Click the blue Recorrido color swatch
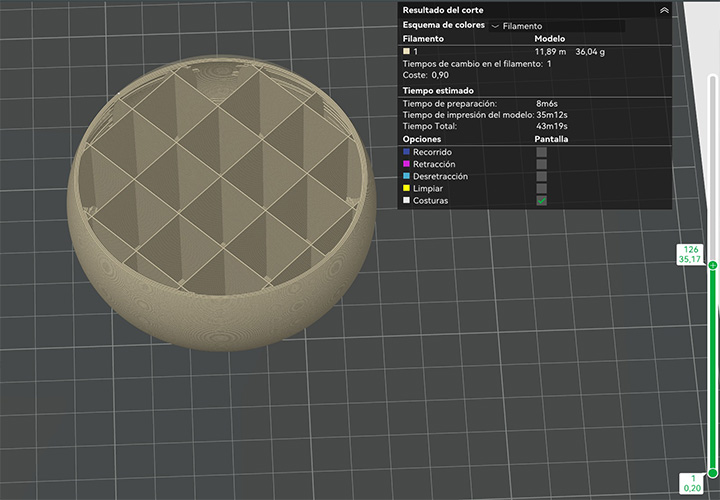The width and height of the screenshot is (720, 500). 406,152
